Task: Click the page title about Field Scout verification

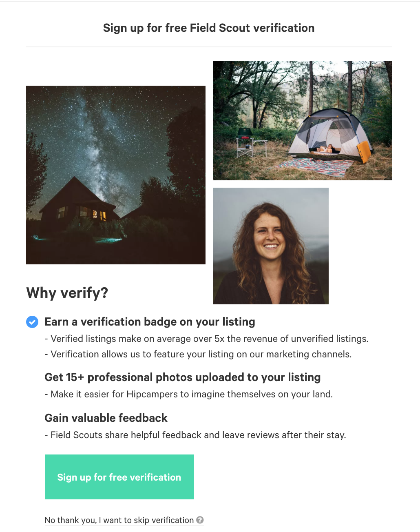Action: tap(209, 28)
